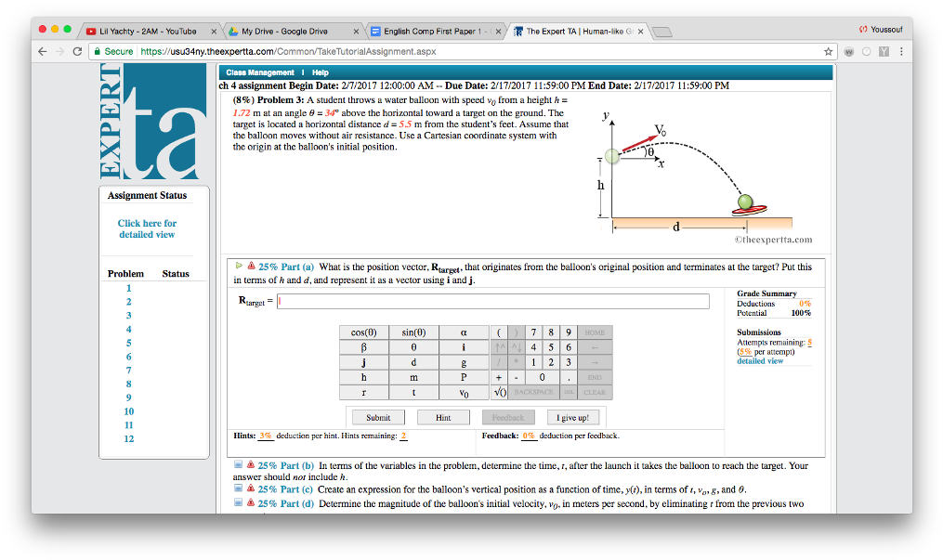Bookmark this page with the star icon
943x560 pixels.
pyautogui.click(x=828, y=52)
